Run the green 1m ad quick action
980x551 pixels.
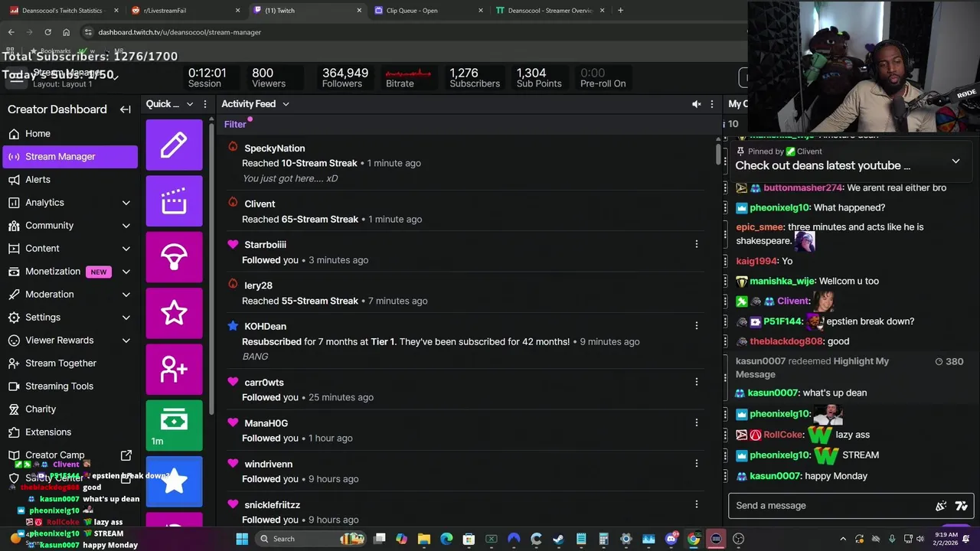(174, 425)
